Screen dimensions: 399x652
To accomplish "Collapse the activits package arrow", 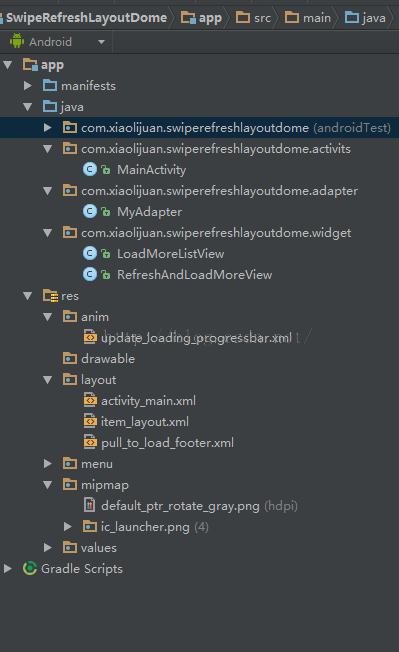I will pos(48,149).
